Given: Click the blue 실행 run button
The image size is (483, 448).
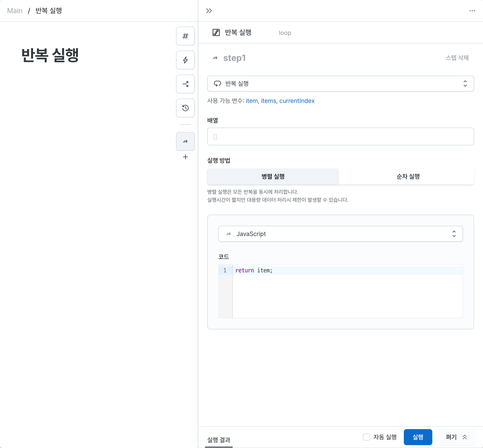Looking at the screenshot, I should coord(418,437).
